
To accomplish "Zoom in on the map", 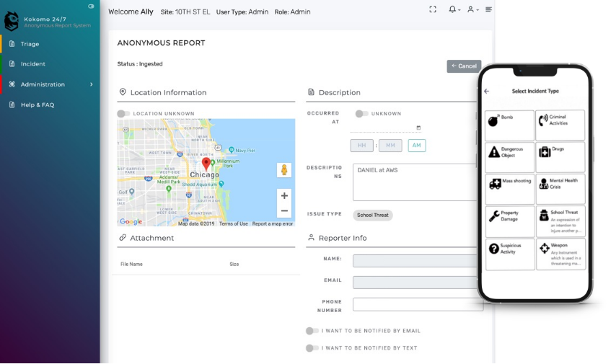I will pyautogui.click(x=284, y=195).
